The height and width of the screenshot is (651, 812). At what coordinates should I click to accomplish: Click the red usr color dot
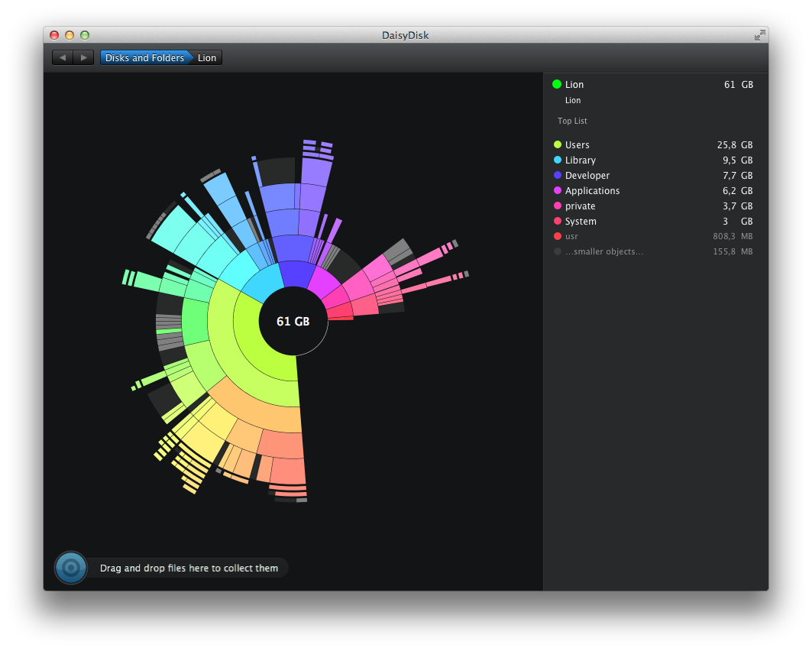pos(557,236)
